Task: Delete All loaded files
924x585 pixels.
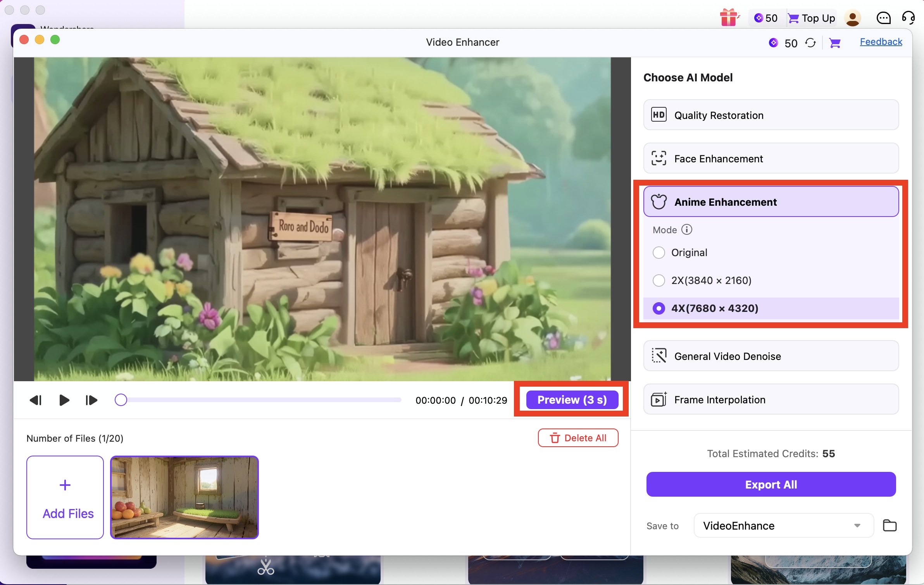Action: coord(577,438)
